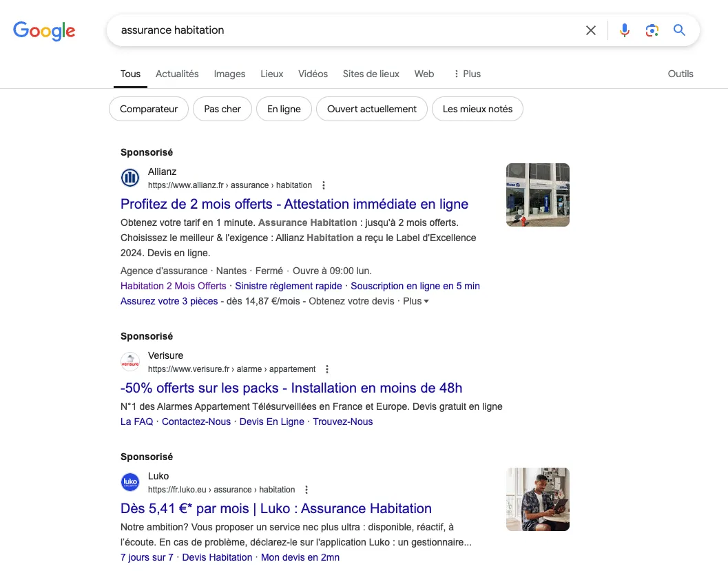Select the Tous tab
The height and width of the screenshot is (571, 728).
tap(130, 74)
